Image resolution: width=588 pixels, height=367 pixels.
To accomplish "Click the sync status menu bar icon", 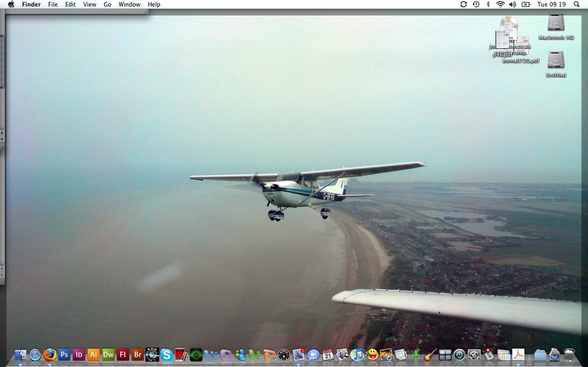I will coord(463,4).
